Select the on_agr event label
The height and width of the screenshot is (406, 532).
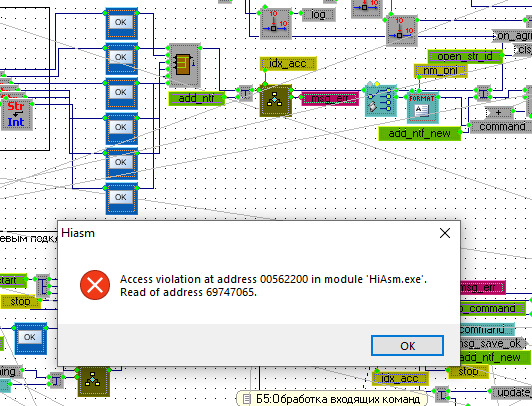[x=513, y=36]
